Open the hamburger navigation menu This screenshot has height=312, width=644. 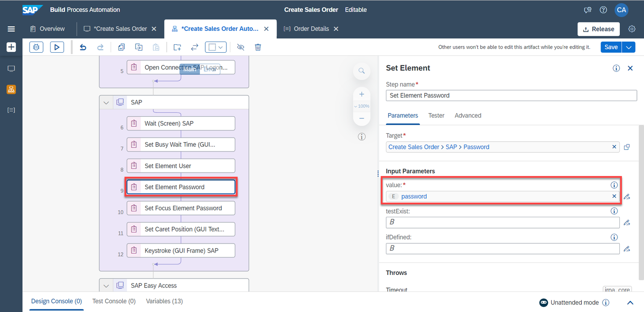11,29
